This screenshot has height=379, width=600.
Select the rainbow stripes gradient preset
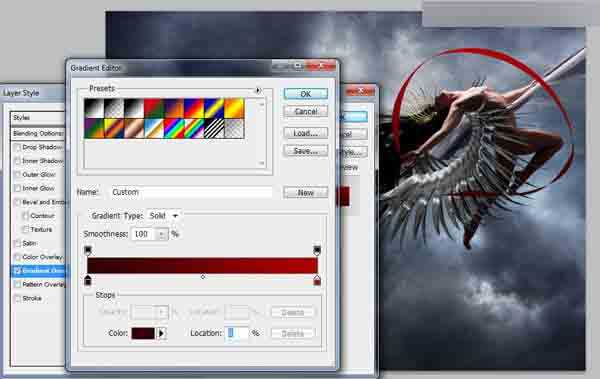(174, 128)
